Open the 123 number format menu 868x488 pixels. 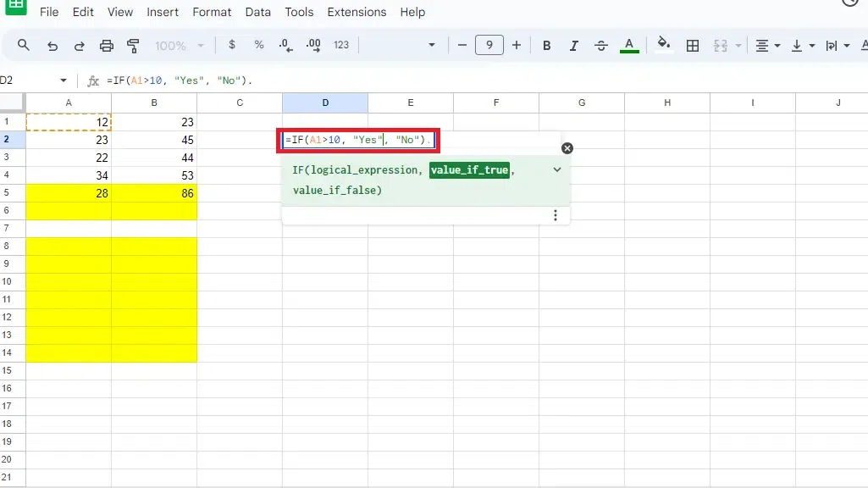pos(341,45)
